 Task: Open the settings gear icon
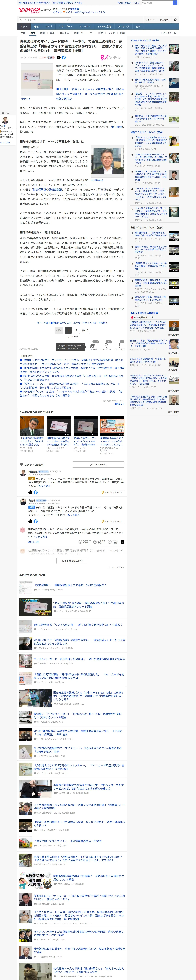pos(175,20)
